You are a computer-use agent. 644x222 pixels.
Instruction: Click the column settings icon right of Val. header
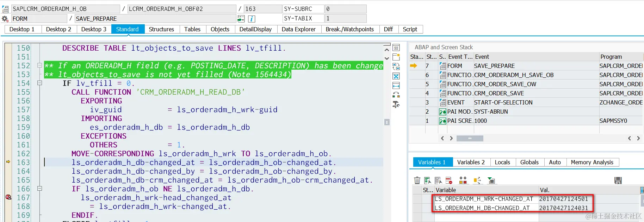click(x=642, y=190)
